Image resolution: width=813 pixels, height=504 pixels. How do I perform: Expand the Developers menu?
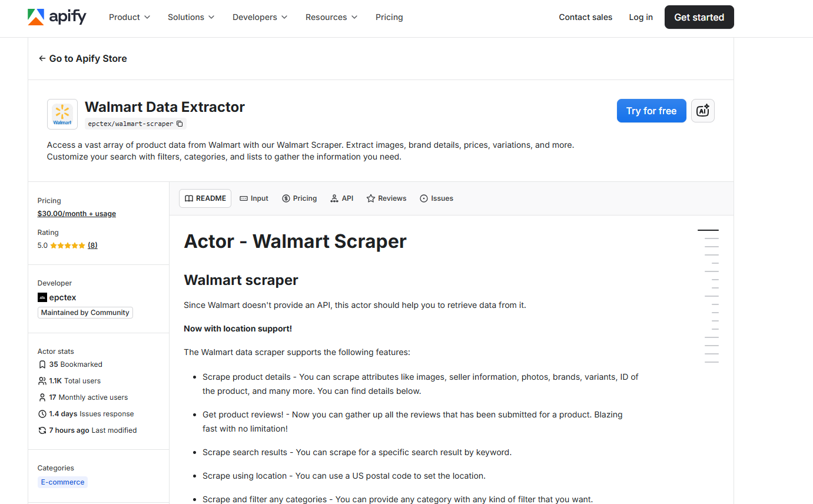(x=260, y=17)
